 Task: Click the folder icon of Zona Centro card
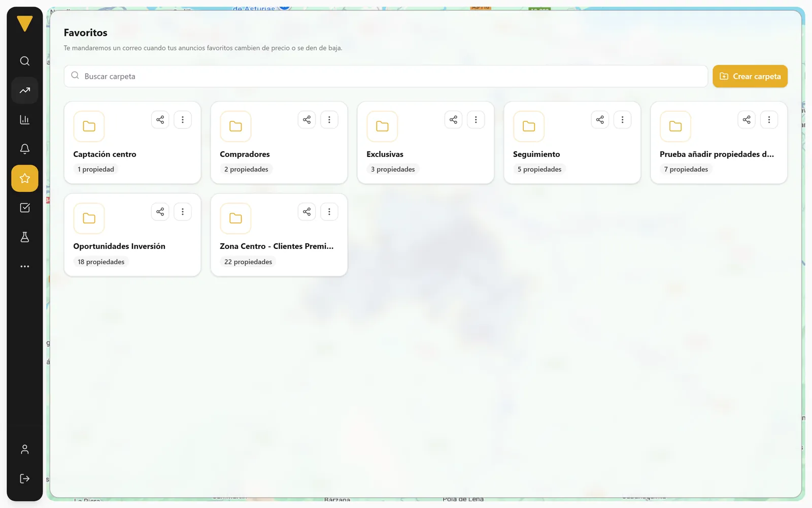[235, 218]
